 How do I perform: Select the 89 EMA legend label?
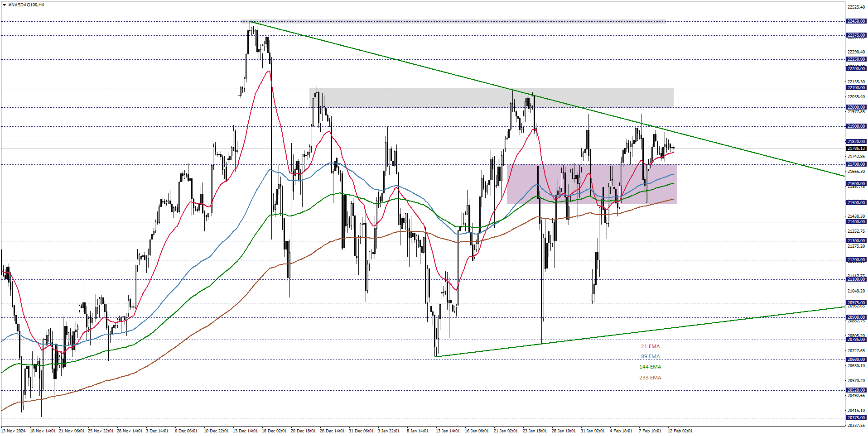pos(650,356)
